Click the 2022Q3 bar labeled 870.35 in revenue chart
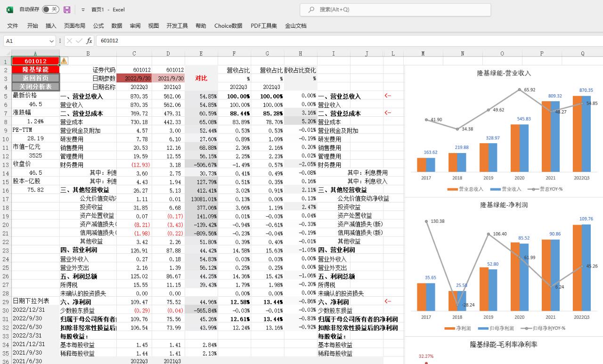 [x=581, y=134]
